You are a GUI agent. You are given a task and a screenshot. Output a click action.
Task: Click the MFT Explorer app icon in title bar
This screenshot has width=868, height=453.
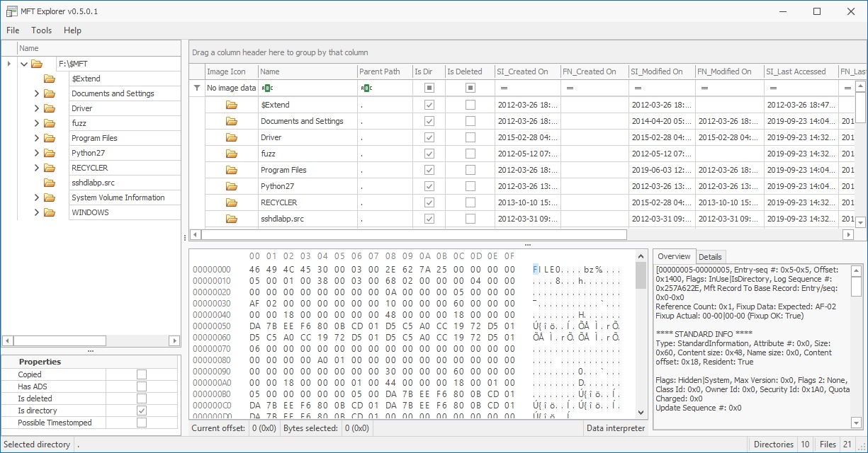point(11,11)
